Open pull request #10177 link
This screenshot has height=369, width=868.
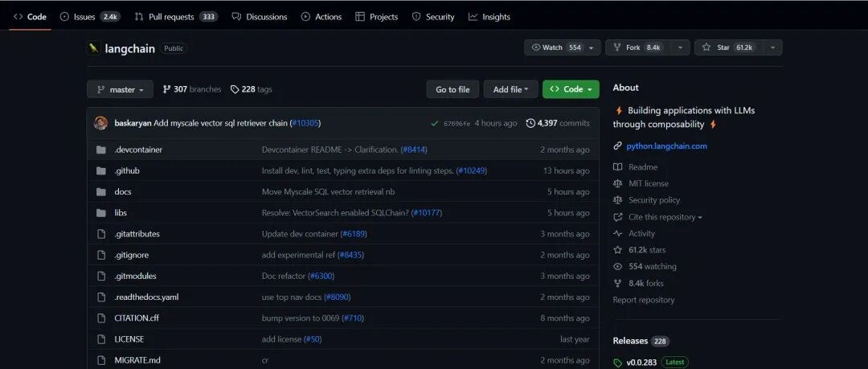(x=427, y=213)
